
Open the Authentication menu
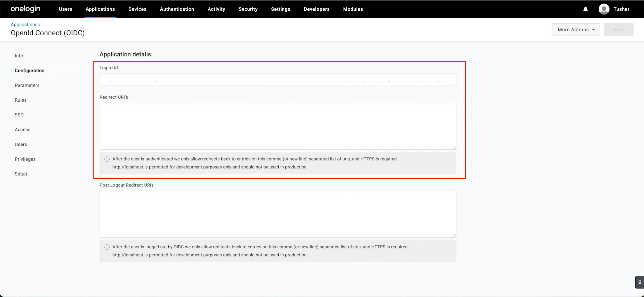point(177,9)
